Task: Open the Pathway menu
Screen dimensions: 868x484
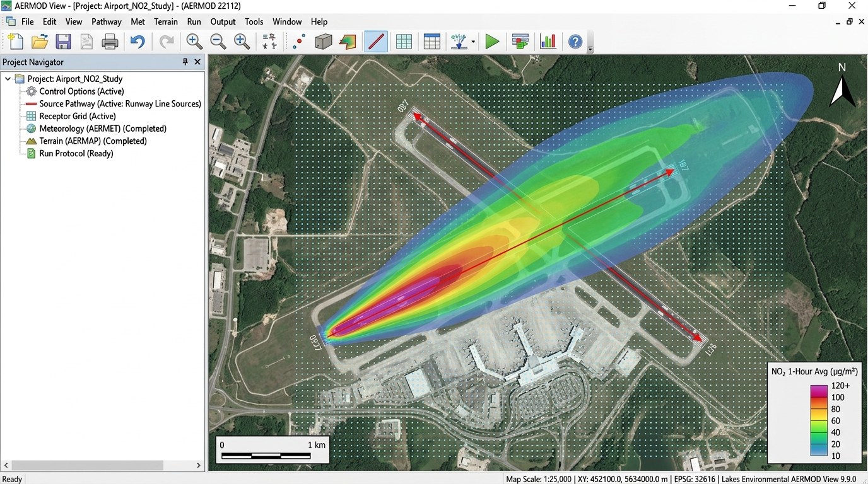Action: (106, 21)
